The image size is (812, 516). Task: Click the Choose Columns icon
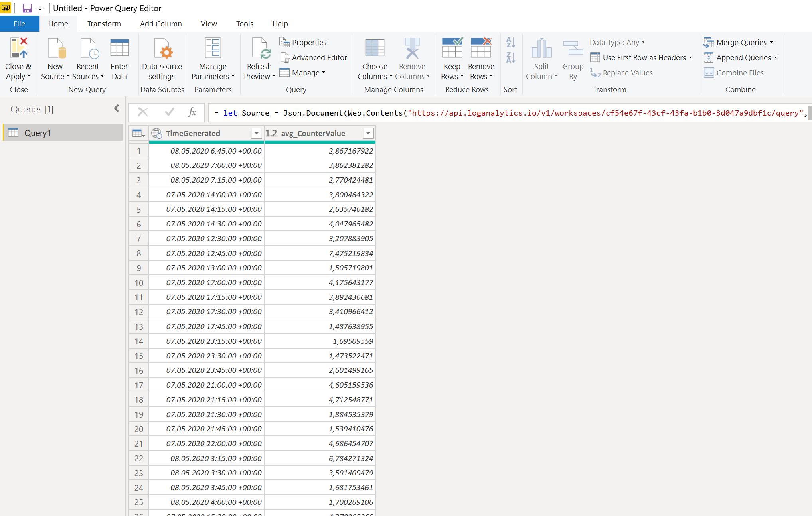pos(374,49)
